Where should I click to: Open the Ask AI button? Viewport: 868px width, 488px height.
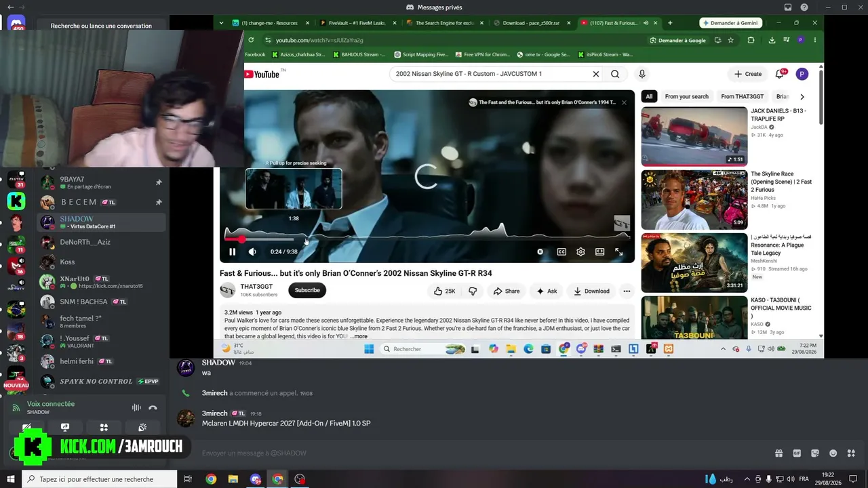coord(546,291)
